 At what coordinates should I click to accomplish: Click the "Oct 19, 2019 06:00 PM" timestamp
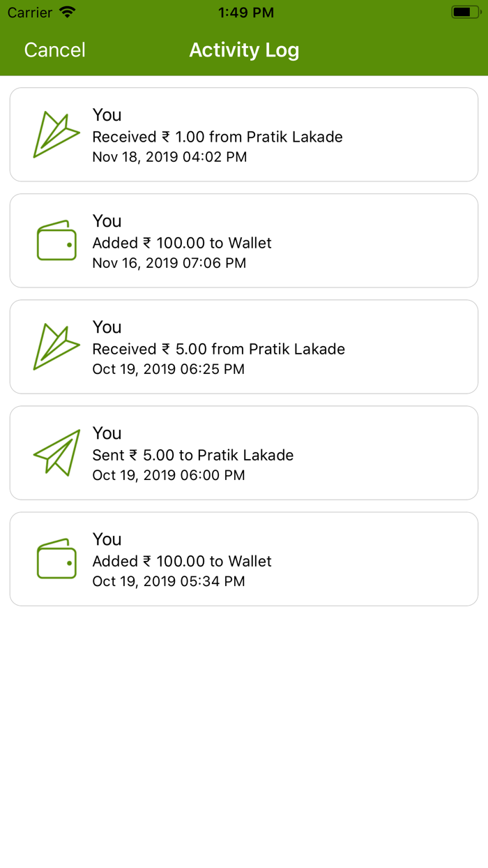(x=169, y=475)
